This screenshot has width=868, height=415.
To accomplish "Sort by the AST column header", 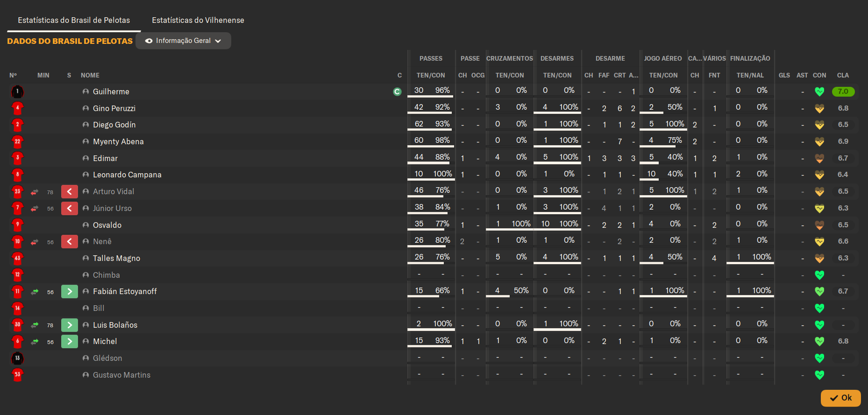I will (x=802, y=75).
